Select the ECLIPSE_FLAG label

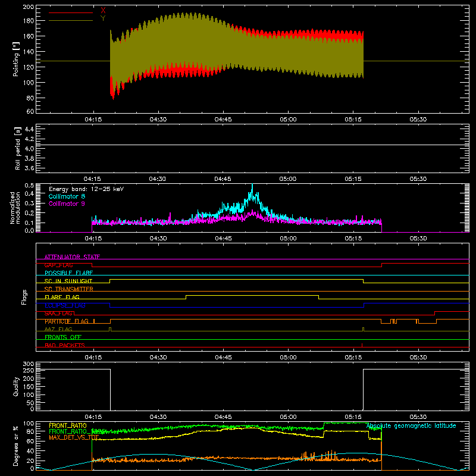tap(65, 305)
